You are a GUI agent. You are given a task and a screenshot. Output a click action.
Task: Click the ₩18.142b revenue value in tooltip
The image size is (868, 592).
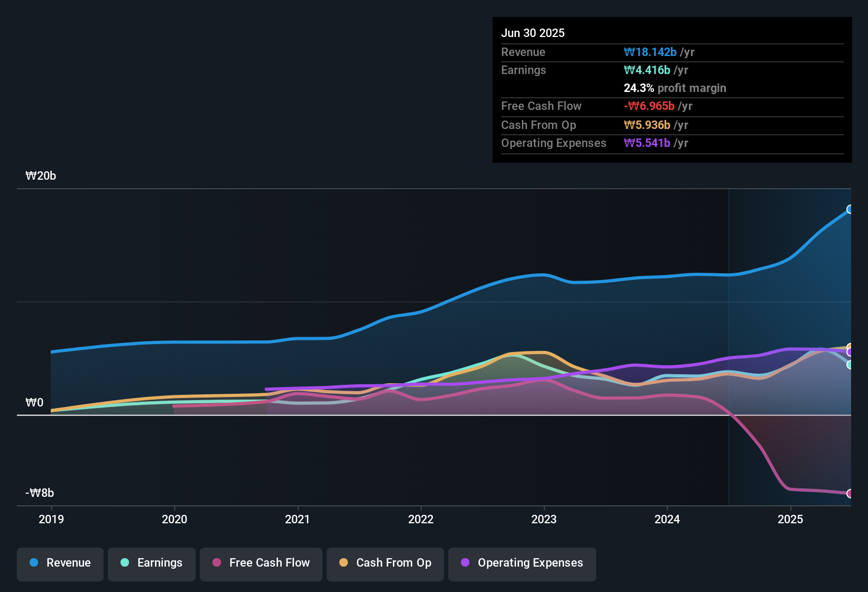pos(650,52)
